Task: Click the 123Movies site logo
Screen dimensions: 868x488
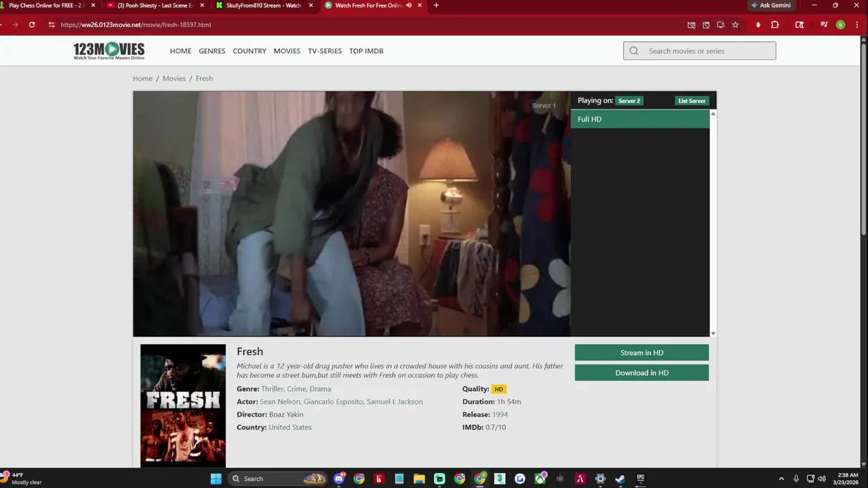Action: pyautogui.click(x=108, y=51)
